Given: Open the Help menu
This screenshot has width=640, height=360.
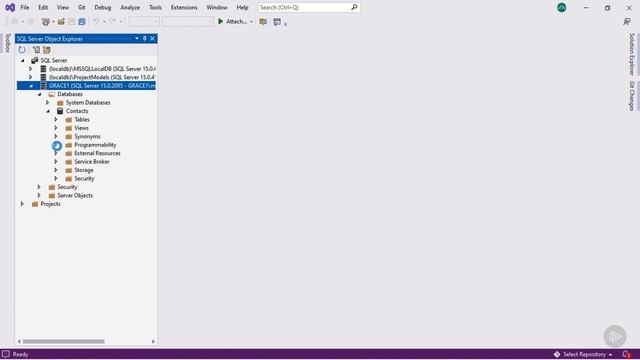Looking at the screenshot, I should [x=242, y=7].
